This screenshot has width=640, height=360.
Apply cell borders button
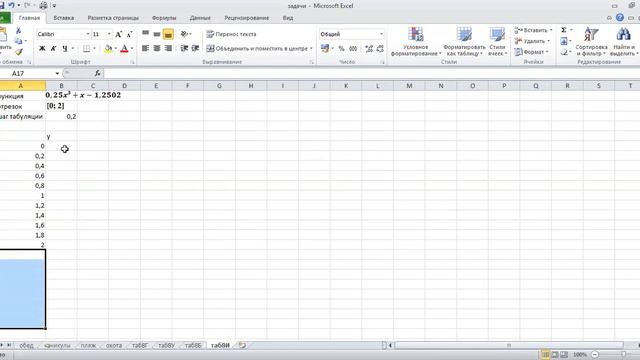(x=86, y=49)
